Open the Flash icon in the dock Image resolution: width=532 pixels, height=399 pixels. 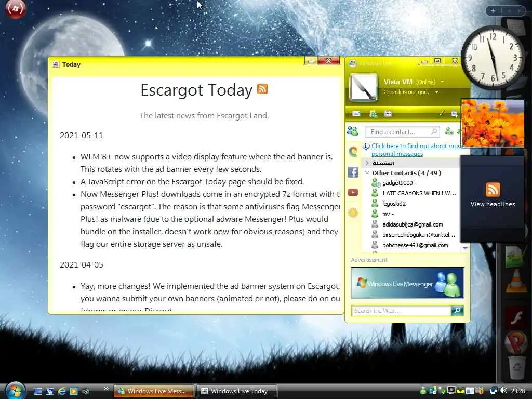[x=516, y=318]
